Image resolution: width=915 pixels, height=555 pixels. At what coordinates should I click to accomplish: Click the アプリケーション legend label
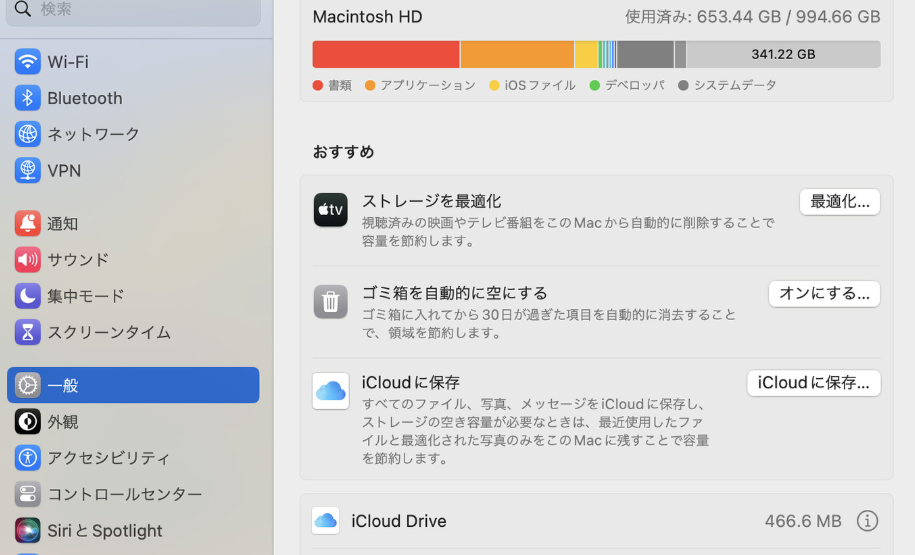click(x=428, y=85)
